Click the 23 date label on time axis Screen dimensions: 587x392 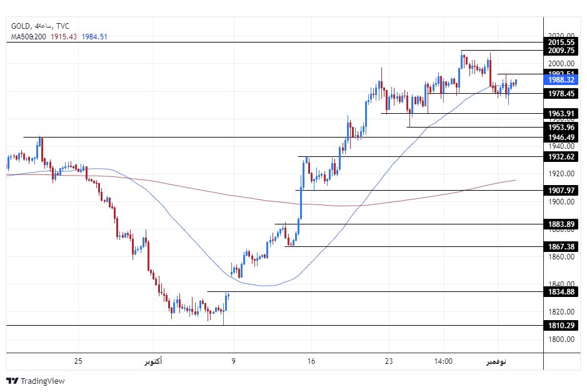[389, 361]
